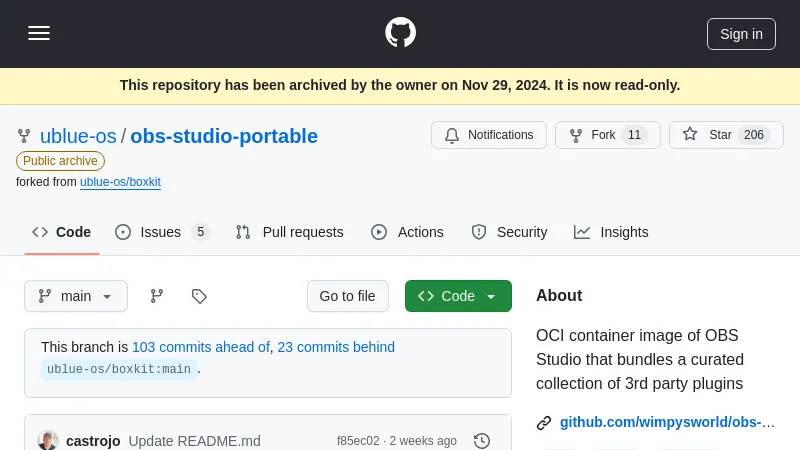
Task: Click the Go to file search field
Action: [347, 296]
